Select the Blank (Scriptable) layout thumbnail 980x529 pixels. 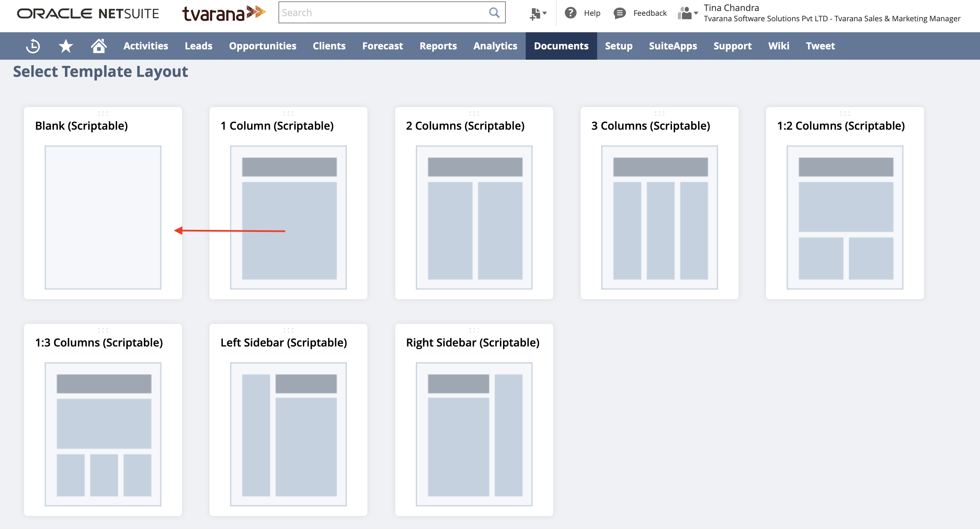click(103, 218)
